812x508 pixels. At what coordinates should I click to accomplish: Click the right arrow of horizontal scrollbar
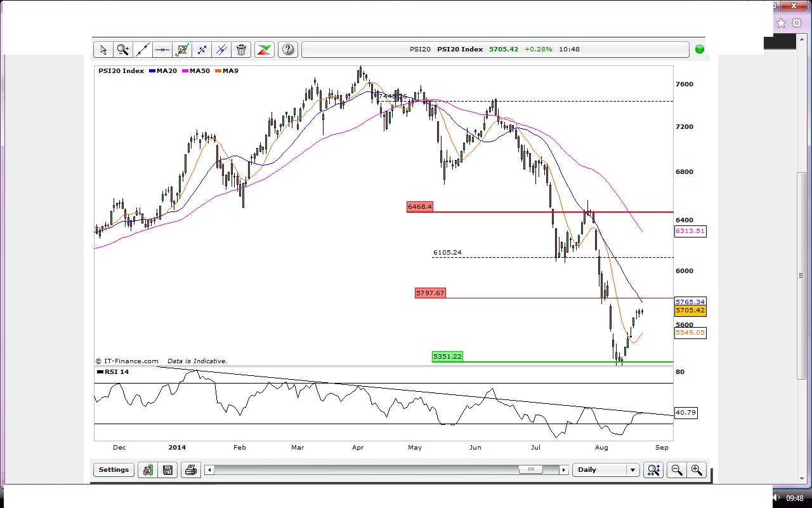pyautogui.click(x=563, y=470)
